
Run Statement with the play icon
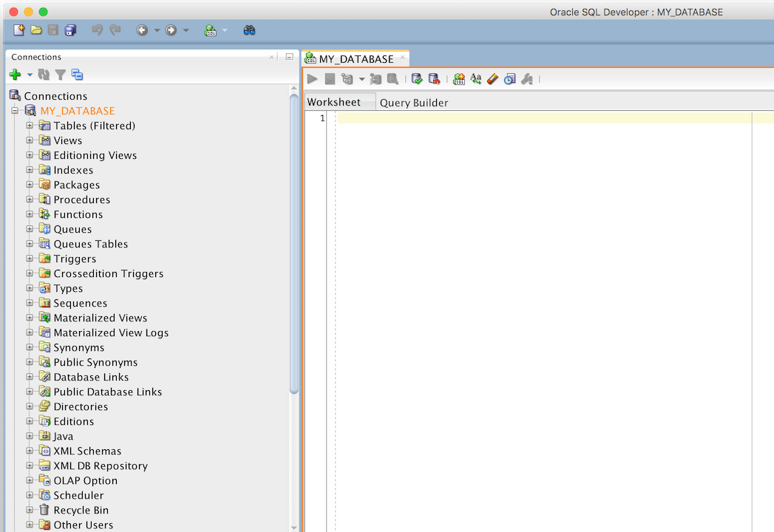(x=312, y=78)
